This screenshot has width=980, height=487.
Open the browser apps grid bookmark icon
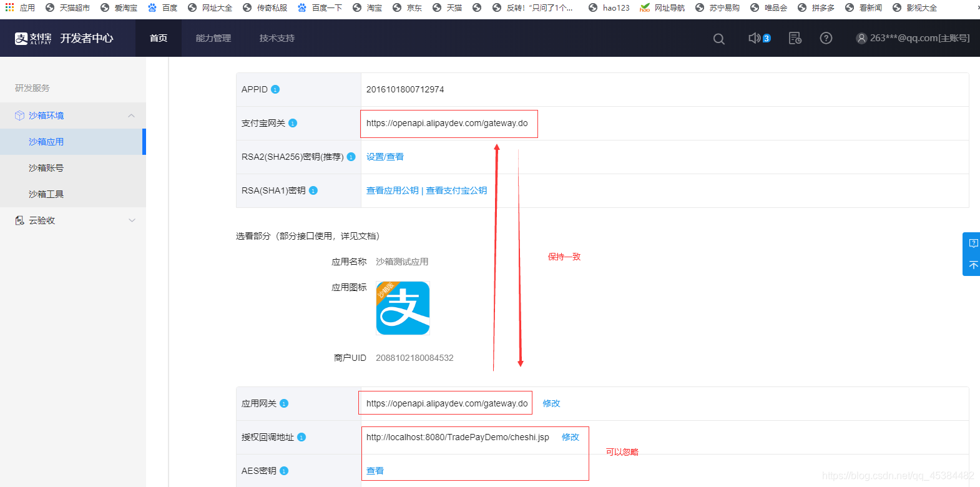tap(9, 7)
